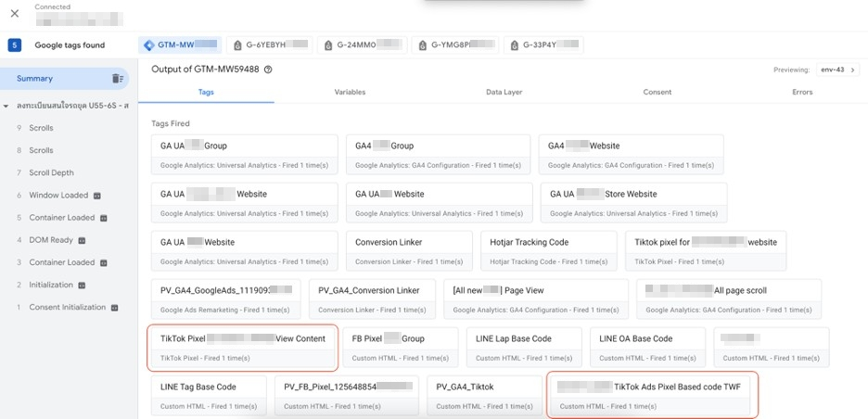Viewport: 868px width, 419px height.
Task: Click the Container Loaded 5 badge icon
Action: tap(104, 218)
